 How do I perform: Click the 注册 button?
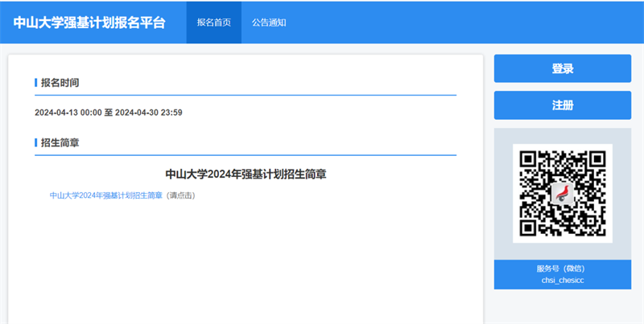point(562,105)
